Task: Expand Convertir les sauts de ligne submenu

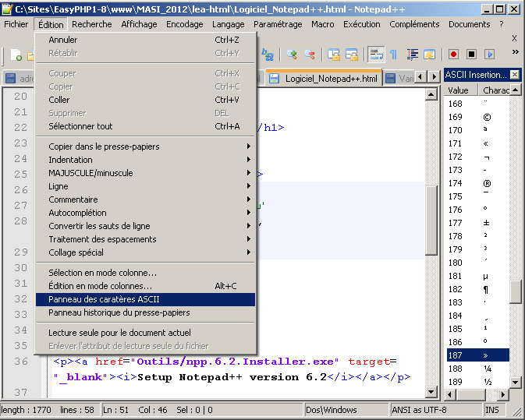Action: click(x=145, y=226)
